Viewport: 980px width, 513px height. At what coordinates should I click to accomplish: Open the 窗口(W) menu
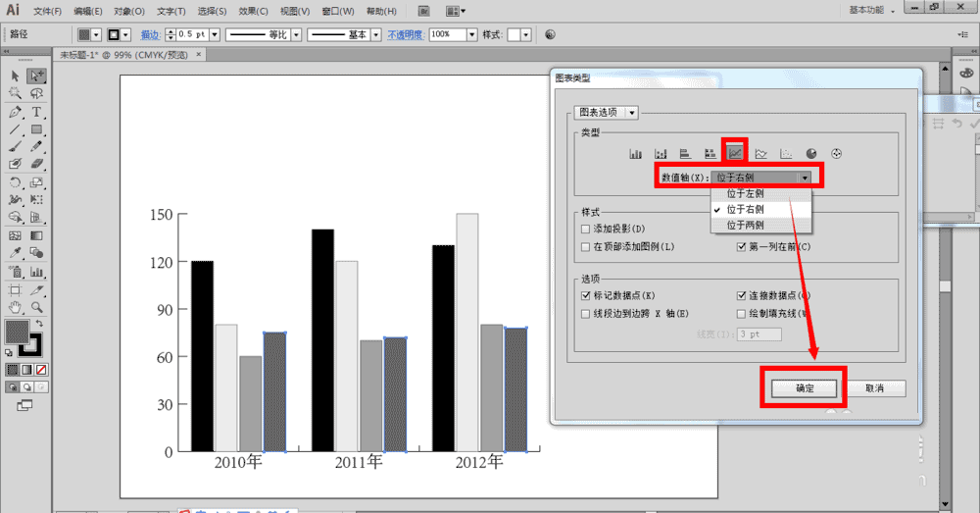point(338,11)
